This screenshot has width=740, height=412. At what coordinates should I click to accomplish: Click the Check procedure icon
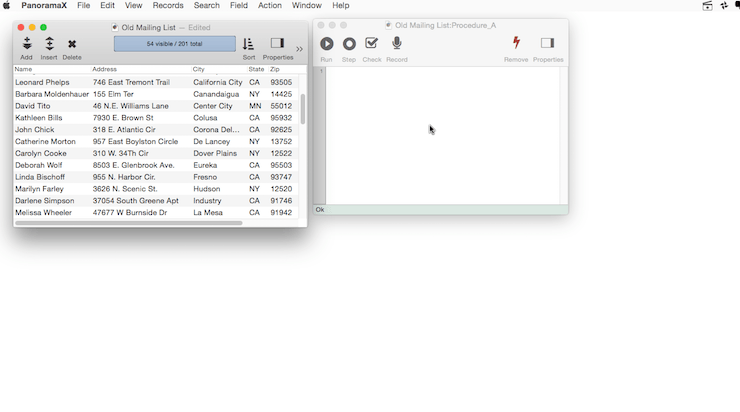(371, 43)
